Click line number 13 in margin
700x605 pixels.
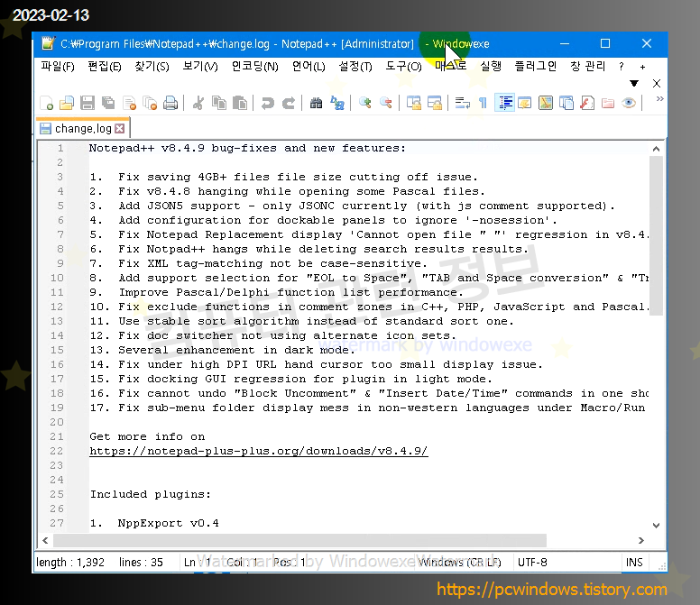(x=57, y=321)
